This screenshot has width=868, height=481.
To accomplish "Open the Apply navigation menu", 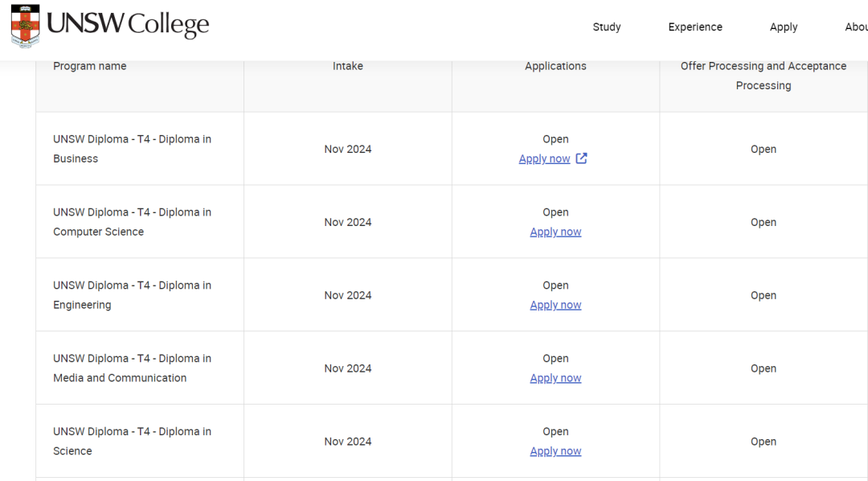I will [784, 27].
